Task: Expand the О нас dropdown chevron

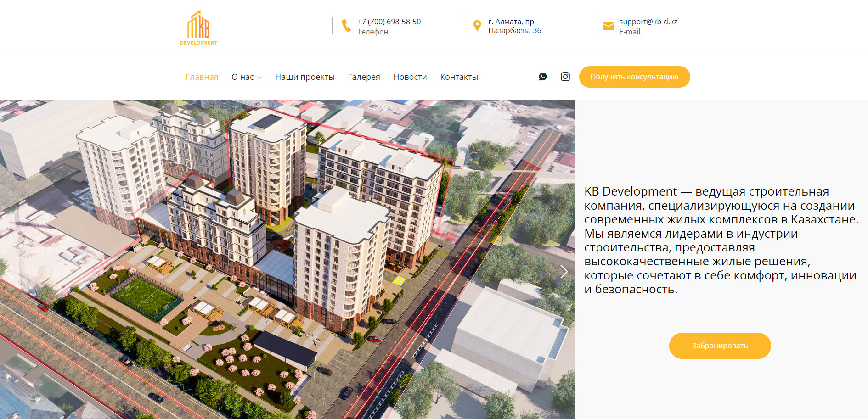Action: (259, 78)
